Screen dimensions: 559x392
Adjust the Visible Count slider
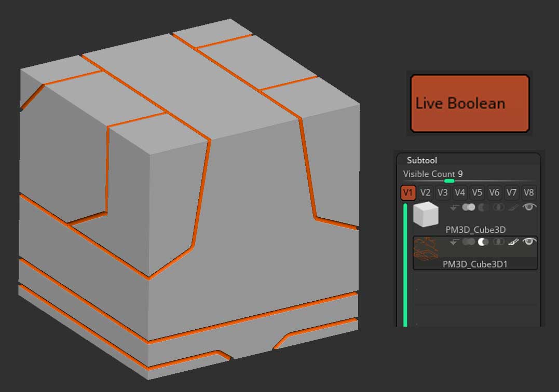point(449,181)
